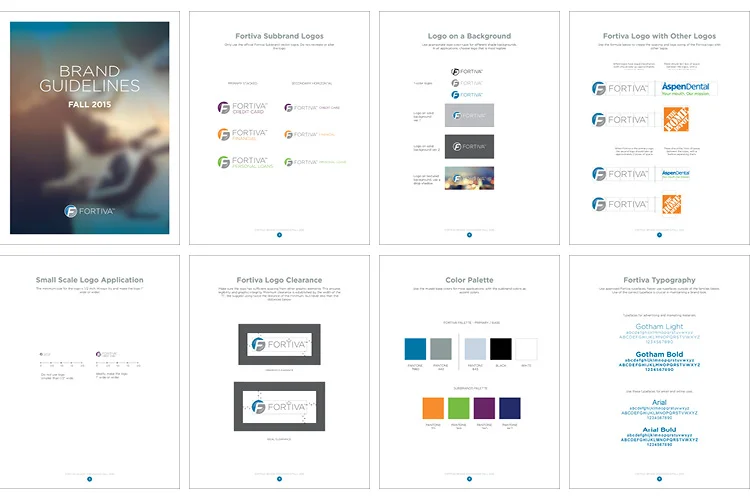The image size is (750, 500).
Task: Select the 'Arial' regular typeface sample
Action: coord(659,409)
